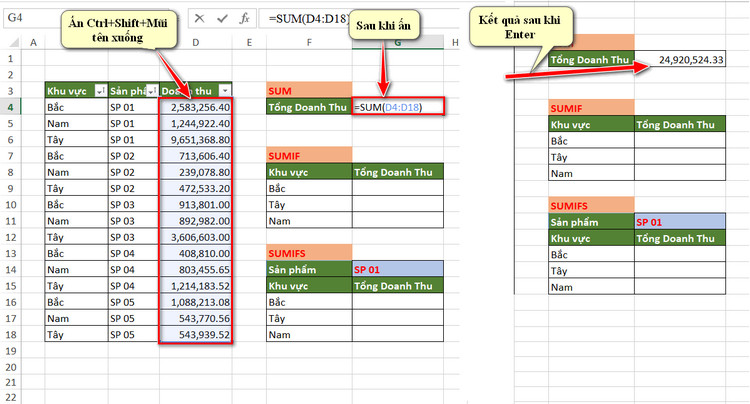Click cell with value 9,651,368.80
Viewport: 750px width, 404px height.
pos(196,140)
